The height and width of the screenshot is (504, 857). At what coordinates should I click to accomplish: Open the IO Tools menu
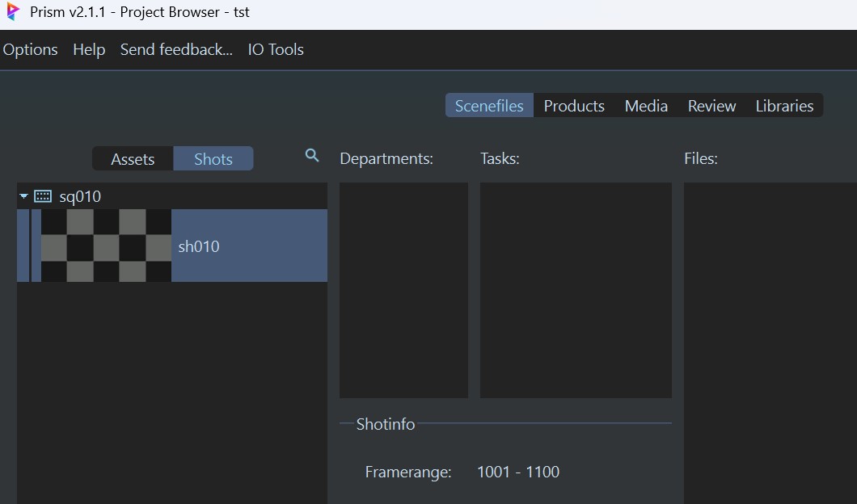276,49
